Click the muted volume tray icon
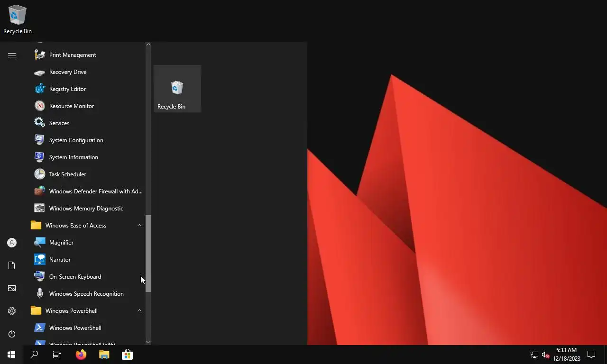607x364 pixels. (x=545, y=355)
